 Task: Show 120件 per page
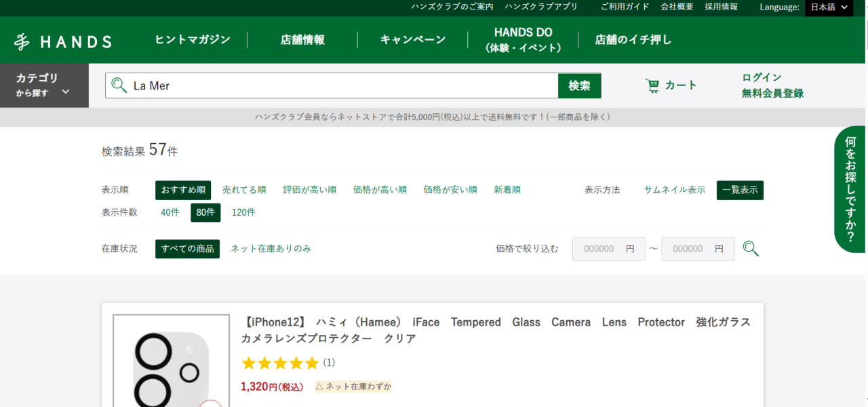[x=243, y=212]
